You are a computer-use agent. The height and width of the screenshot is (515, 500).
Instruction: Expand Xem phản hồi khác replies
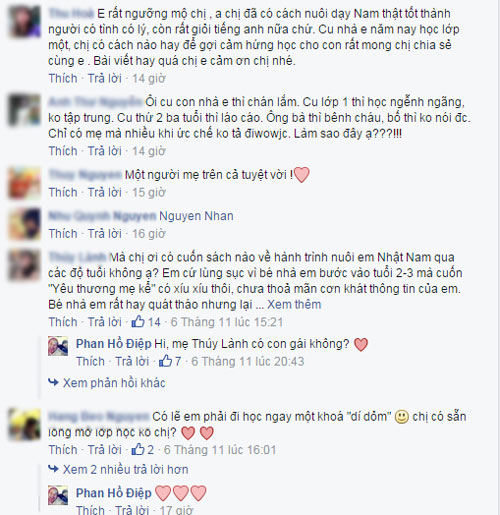tap(114, 383)
